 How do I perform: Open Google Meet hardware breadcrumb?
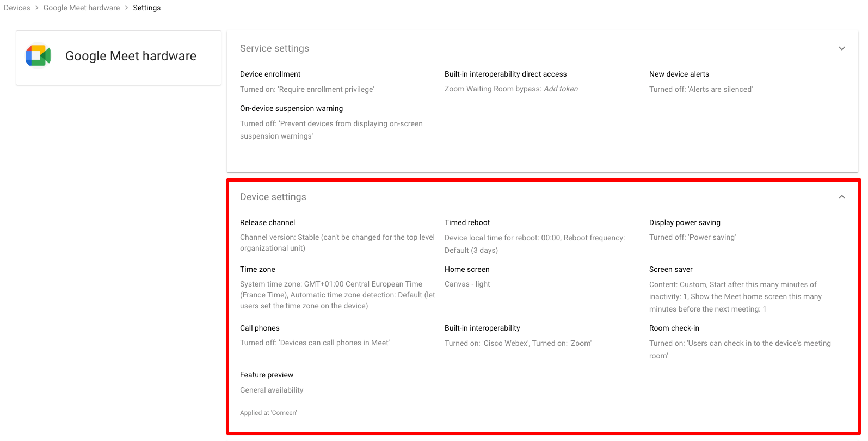click(82, 8)
